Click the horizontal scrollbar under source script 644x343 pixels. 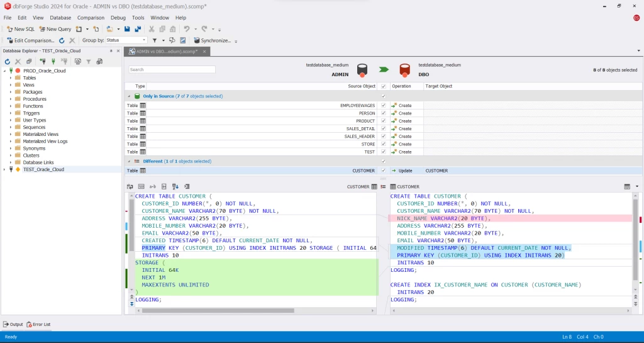(218, 310)
